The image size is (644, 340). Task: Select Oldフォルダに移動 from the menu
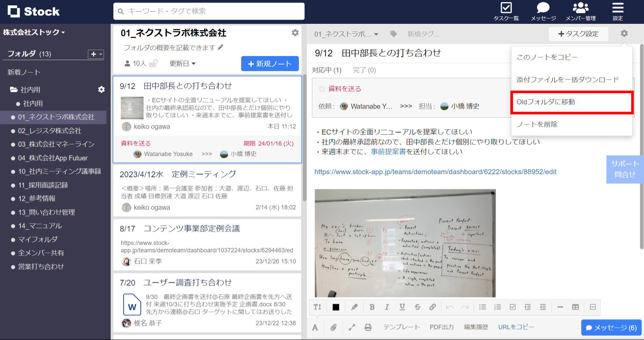coord(572,102)
